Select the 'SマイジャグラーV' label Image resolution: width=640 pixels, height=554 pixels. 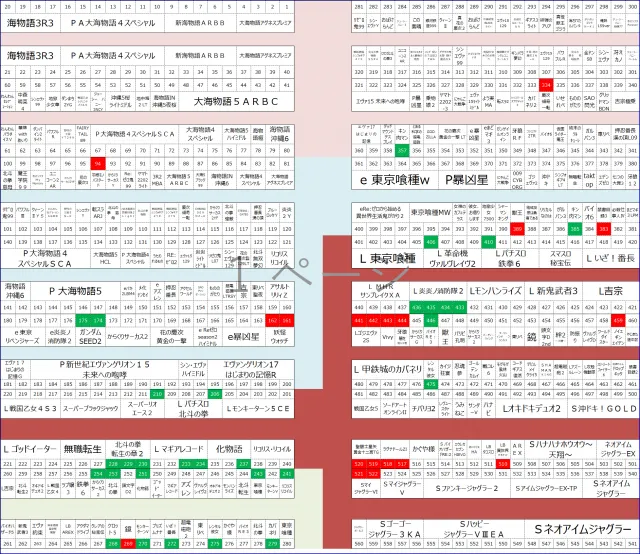(402, 488)
